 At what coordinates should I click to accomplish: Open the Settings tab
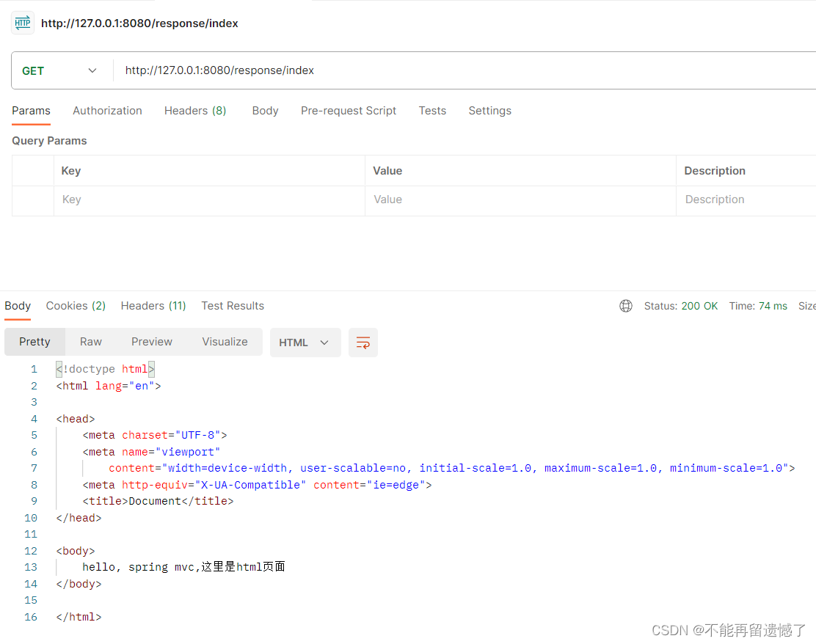pyautogui.click(x=489, y=111)
